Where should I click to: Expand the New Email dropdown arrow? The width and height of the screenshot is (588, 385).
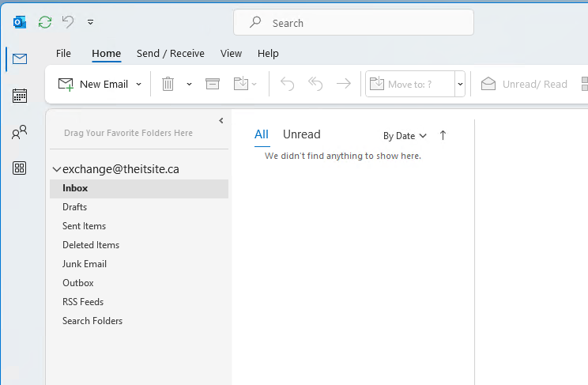click(139, 84)
